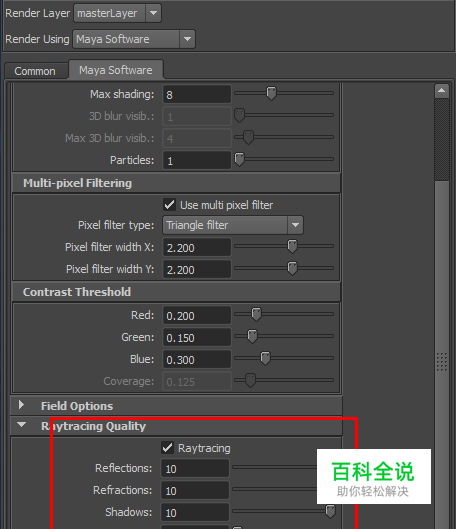Click the Pixel filter width X field

point(197,248)
